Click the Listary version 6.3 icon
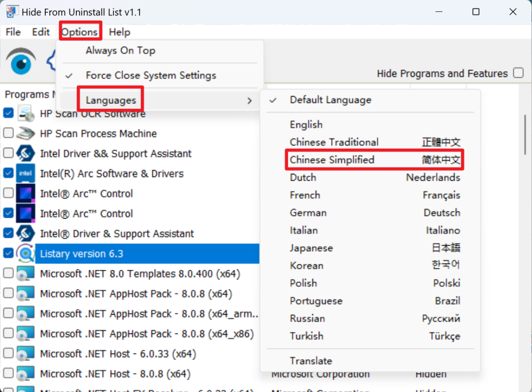Screen dimensions: 532x392 [26, 254]
